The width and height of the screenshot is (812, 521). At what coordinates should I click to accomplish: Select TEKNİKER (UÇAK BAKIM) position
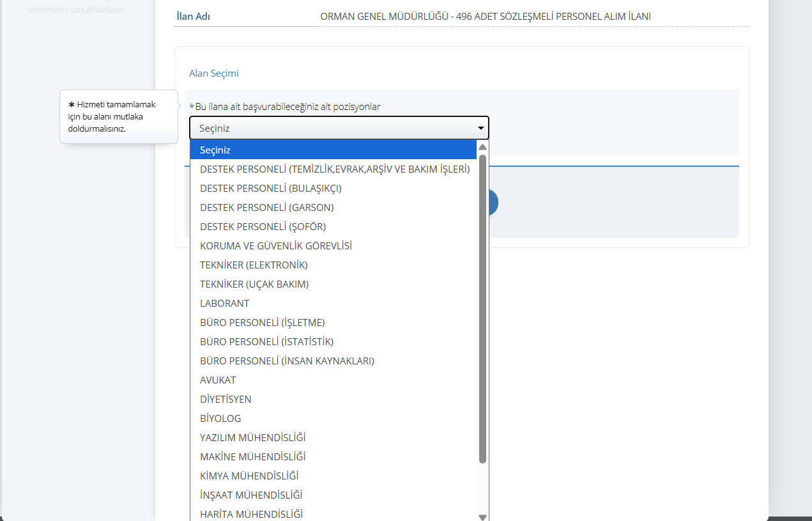click(254, 284)
